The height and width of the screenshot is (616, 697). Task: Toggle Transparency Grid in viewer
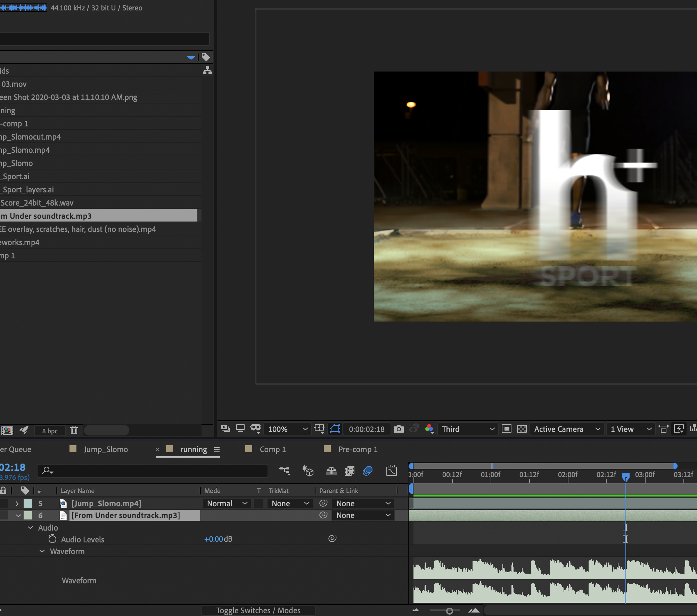[522, 429]
